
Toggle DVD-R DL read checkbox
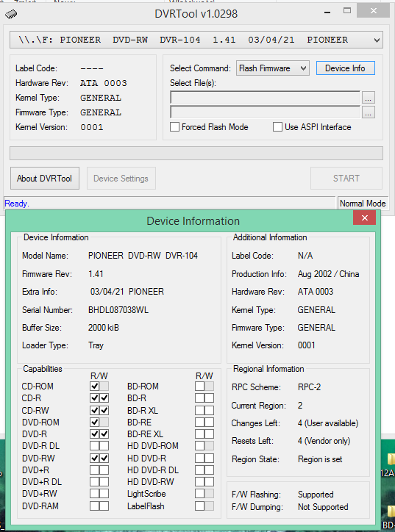(94, 446)
